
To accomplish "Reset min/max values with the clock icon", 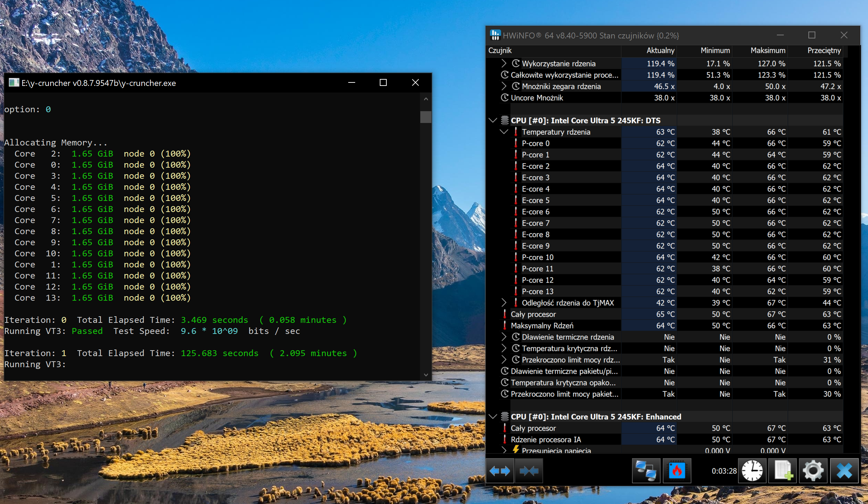I will pos(752,471).
